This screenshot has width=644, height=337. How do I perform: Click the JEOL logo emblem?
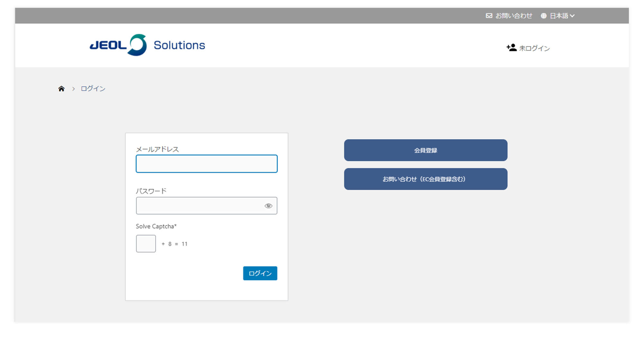[x=137, y=45]
